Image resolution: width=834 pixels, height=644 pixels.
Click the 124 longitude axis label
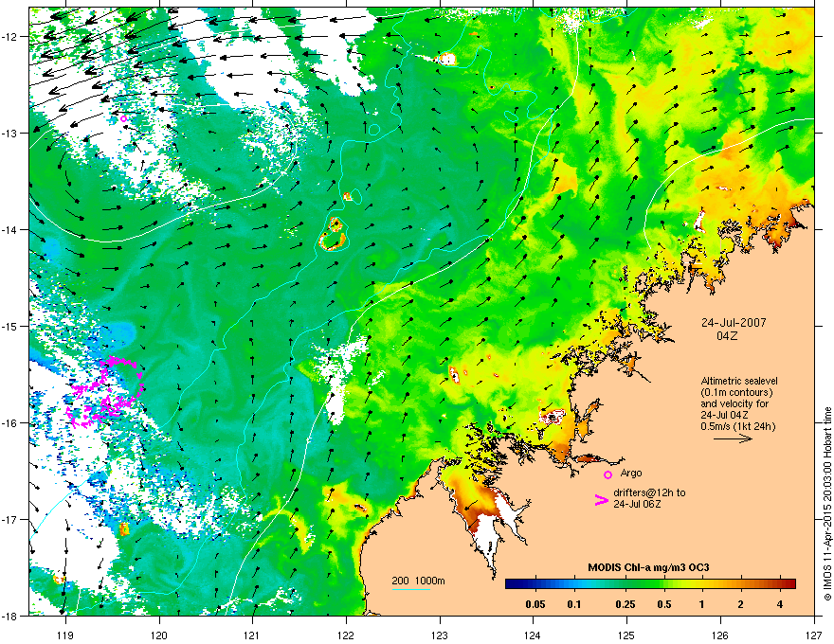click(x=533, y=635)
